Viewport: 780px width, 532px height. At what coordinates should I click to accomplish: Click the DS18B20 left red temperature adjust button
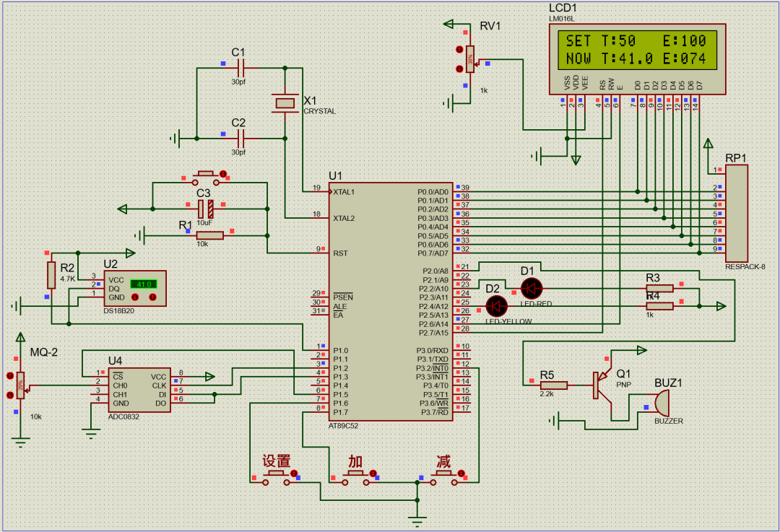pyautogui.click(x=135, y=297)
